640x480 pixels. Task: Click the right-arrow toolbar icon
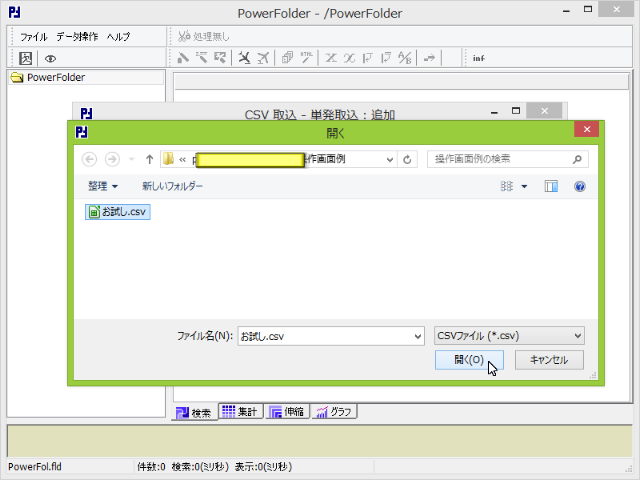coord(429,58)
